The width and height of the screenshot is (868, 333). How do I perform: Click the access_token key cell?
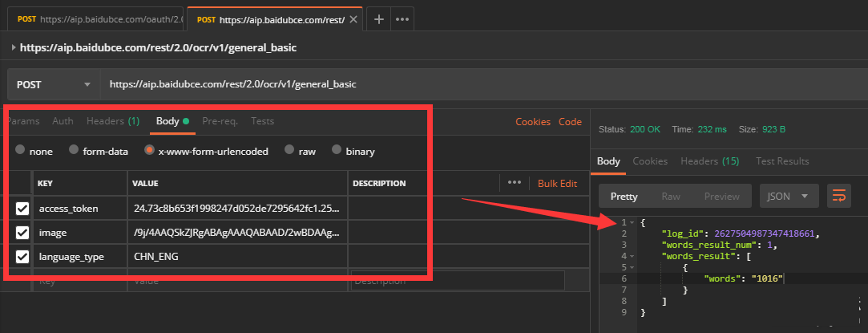click(x=81, y=209)
